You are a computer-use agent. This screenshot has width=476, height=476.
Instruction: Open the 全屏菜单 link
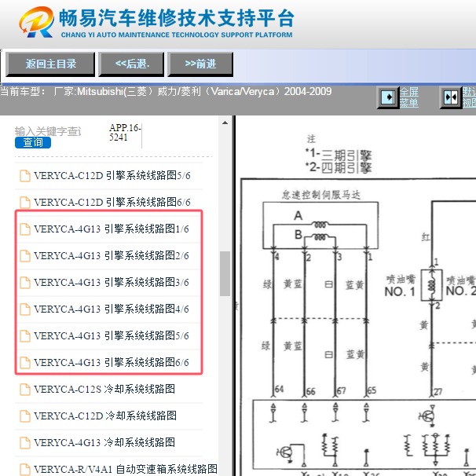[409, 97]
